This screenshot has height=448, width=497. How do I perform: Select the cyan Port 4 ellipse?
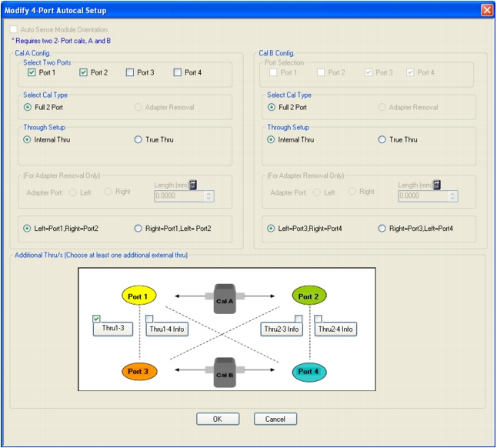pos(309,372)
